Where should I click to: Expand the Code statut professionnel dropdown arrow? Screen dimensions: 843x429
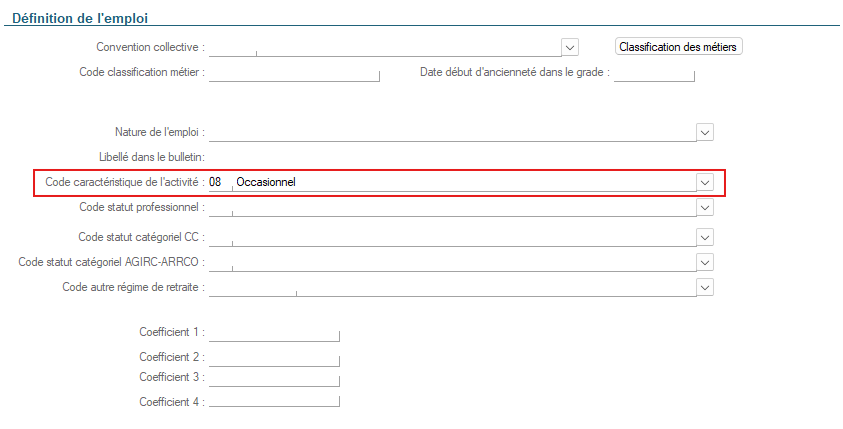tap(704, 207)
